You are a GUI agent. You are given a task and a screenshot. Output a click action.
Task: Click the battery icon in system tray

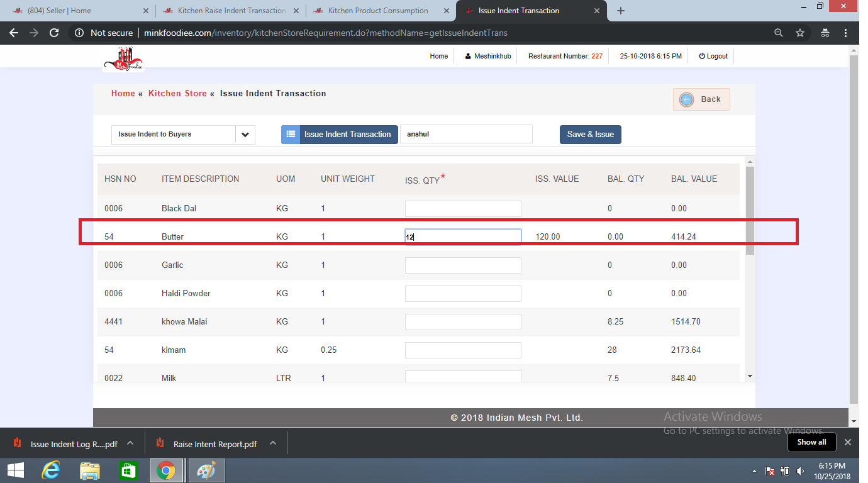785,471
